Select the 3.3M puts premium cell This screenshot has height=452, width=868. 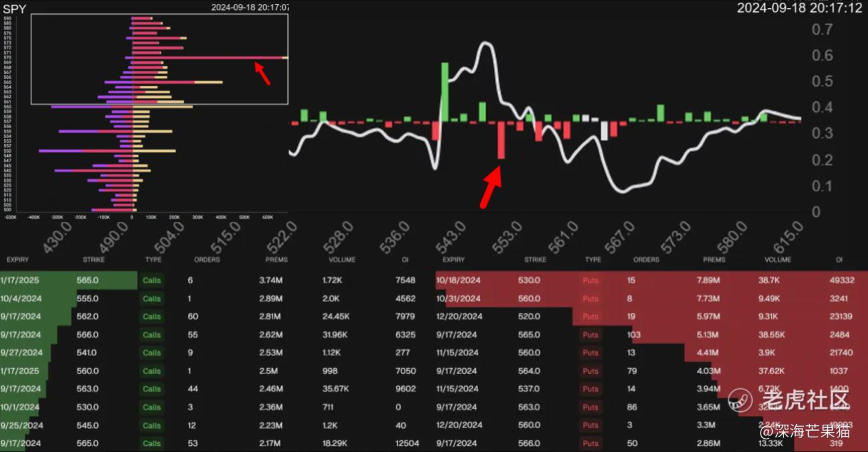[x=706, y=425]
